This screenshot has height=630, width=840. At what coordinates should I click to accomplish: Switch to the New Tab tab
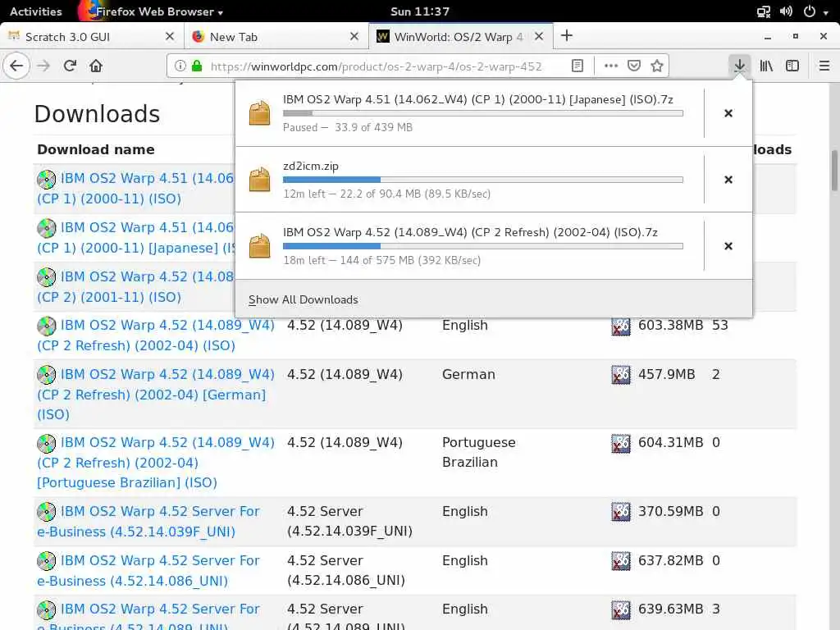click(x=276, y=36)
